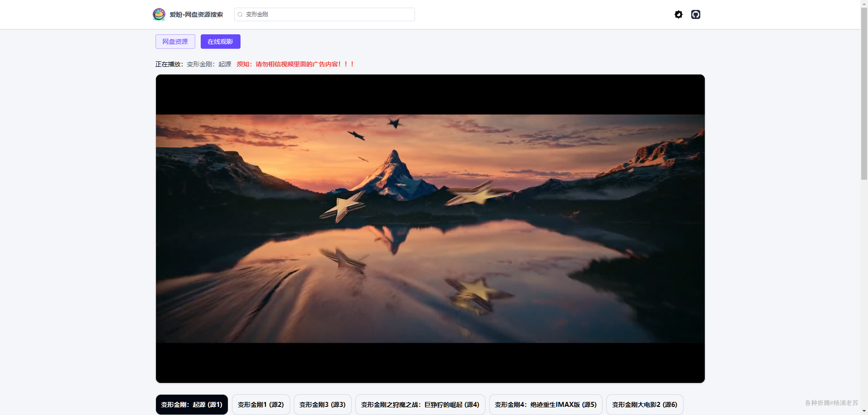Select 变形金刚之狩魔之战：巨狰狞的崛起 (源4)

click(420, 405)
